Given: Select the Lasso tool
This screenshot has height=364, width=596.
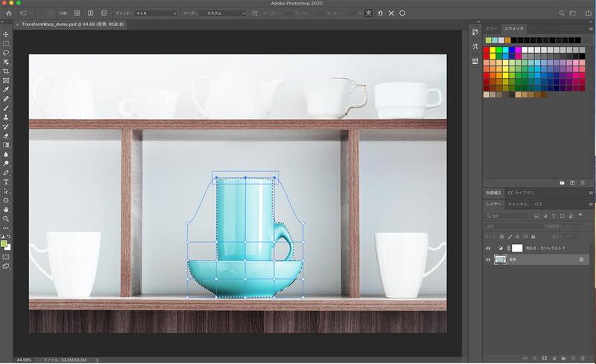Looking at the screenshot, I should (6, 53).
